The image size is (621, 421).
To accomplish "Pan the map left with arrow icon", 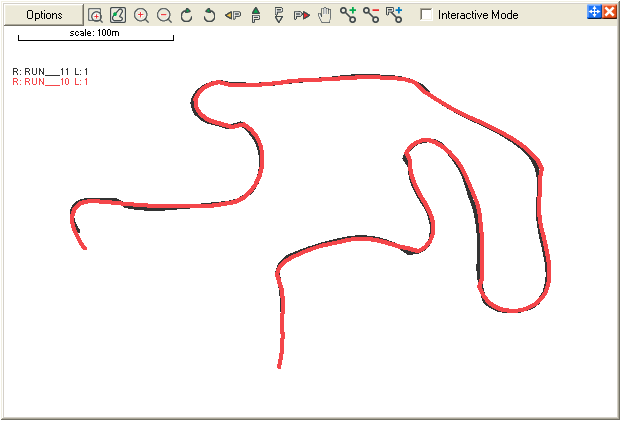I will (x=233, y=15).
